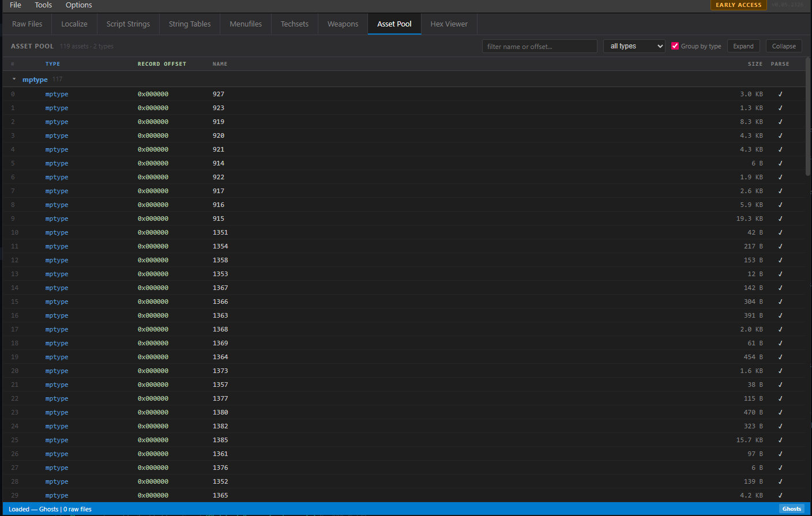Switch to the Localize tab
The width and height of the screenshot is (812, 516).
pos(74,24)
